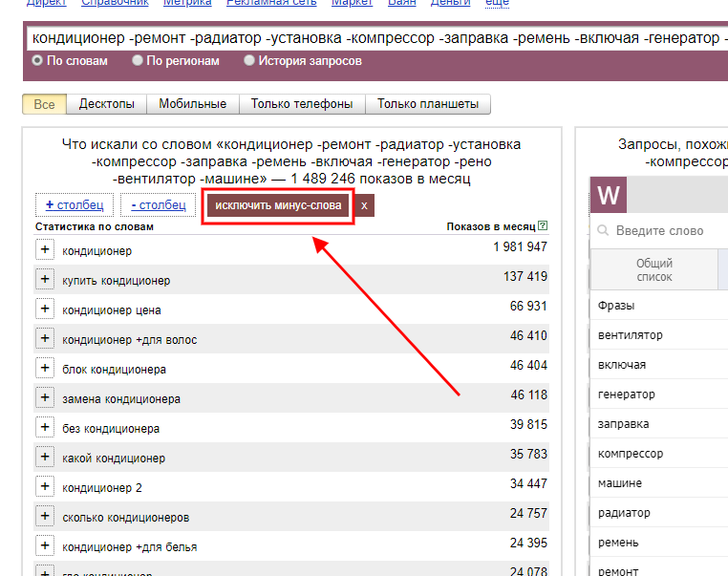Select вентилятор in minus-word list

pos(659,334)
